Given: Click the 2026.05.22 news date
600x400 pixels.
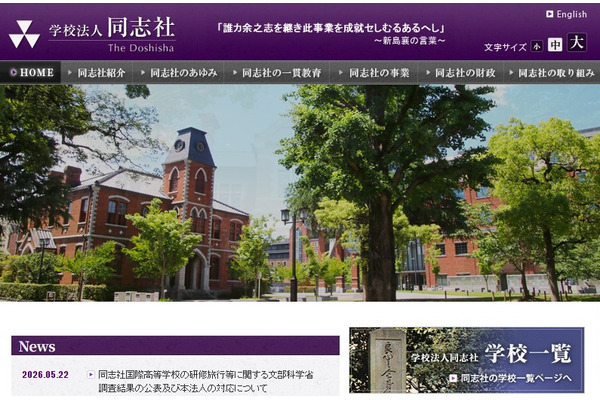Looking at the screenshot, I should tap(46, 375).
